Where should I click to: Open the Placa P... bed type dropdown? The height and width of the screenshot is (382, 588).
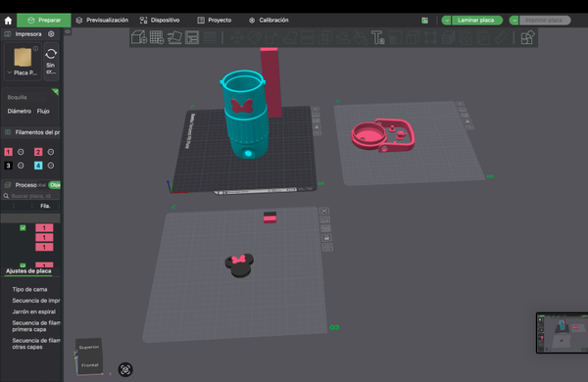[23, 72]
